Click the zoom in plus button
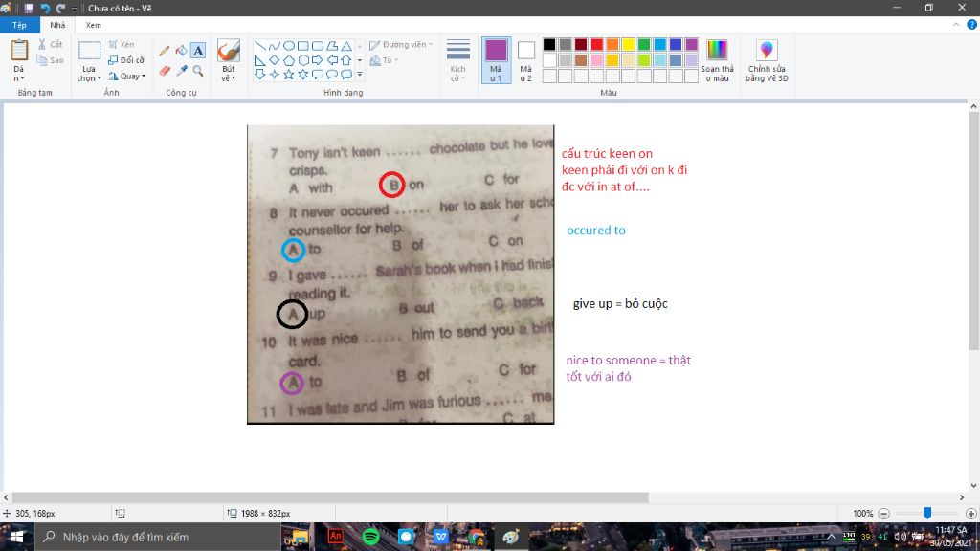 [970, 514]
